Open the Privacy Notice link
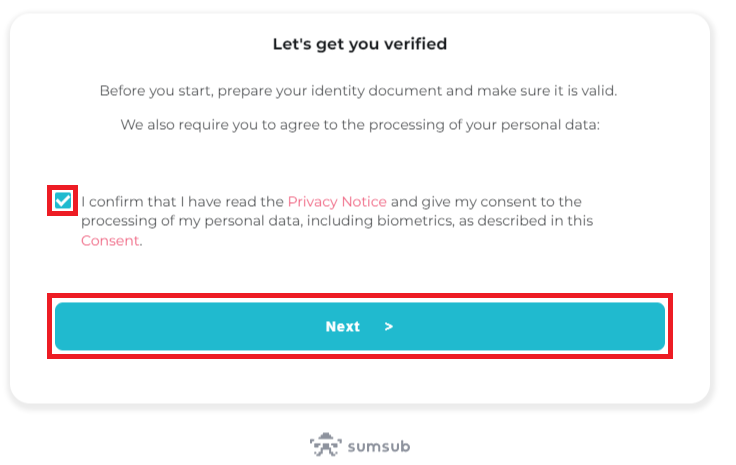This screenshot has height=465, width=736. click(x=337, y=202)
